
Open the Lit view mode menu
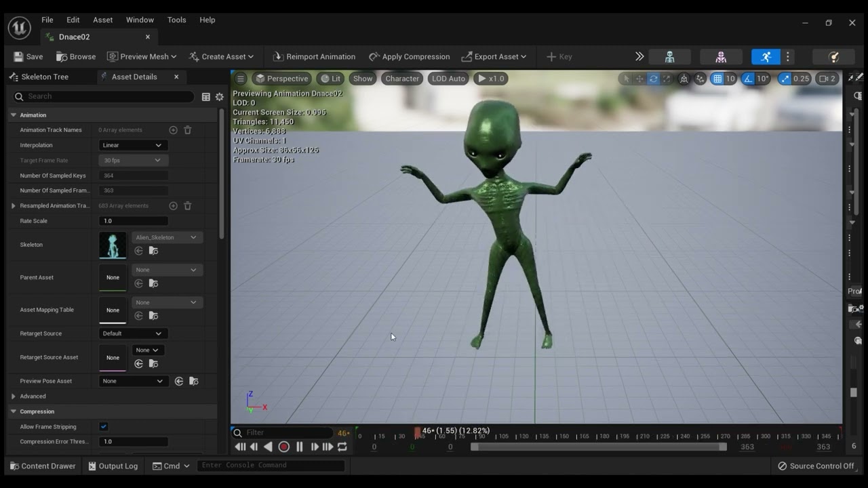[x=331, y=79]
